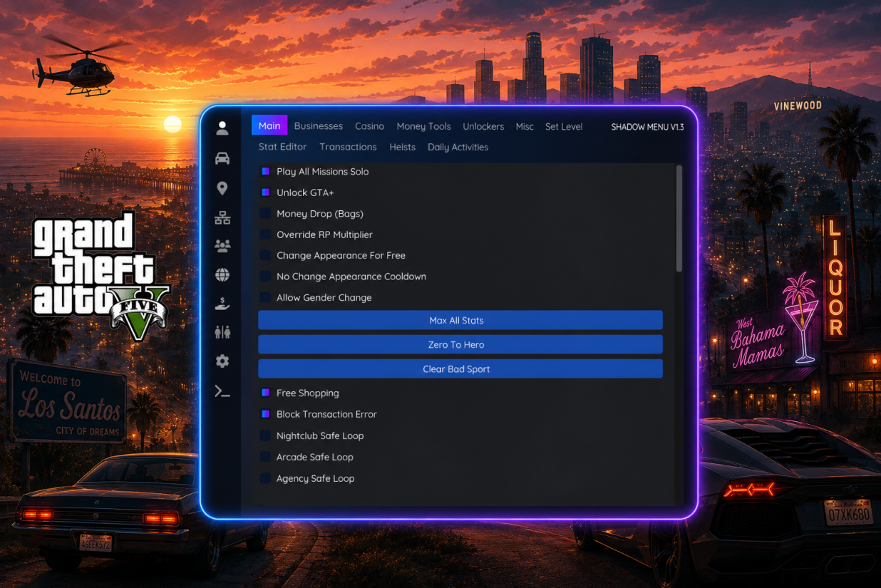Enable Money Drop (Bags) checkbox
Viewport: 881px width, 588px height.
[x=265, y=214]
